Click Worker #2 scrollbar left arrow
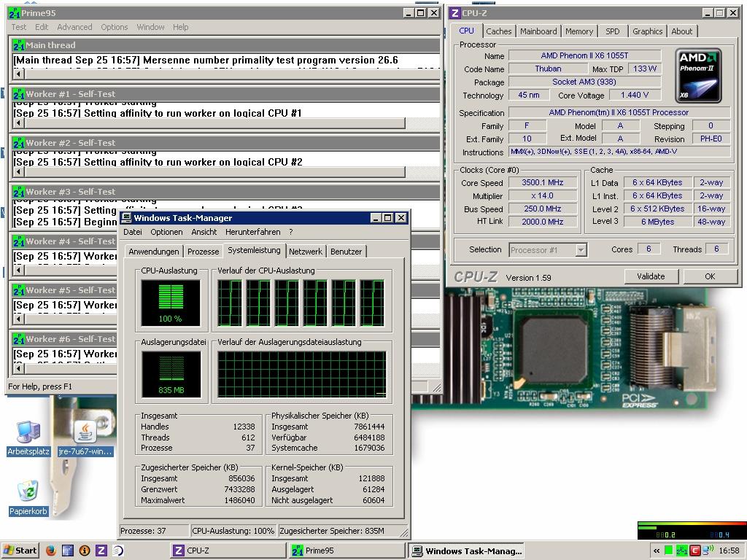 18,171
